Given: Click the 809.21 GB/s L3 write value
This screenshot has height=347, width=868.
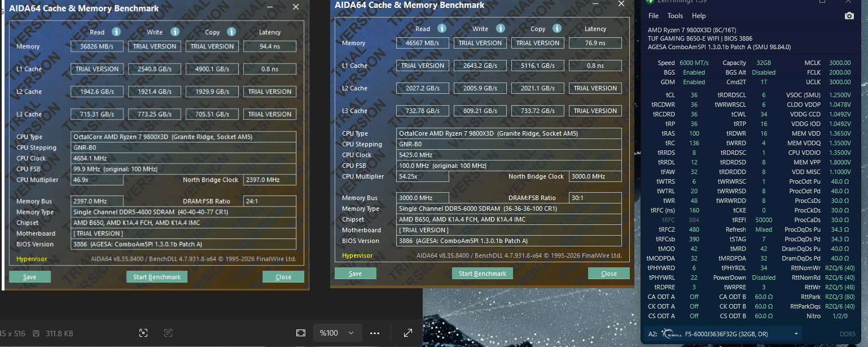Looking at the screenshot, I should (480, 111).
